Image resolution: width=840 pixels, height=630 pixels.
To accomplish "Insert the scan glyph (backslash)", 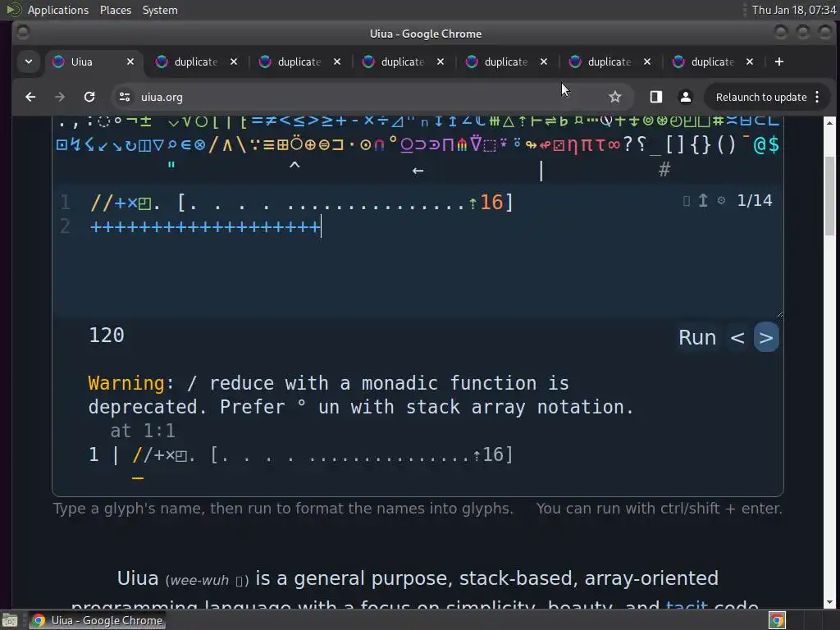I will pyautogui.click(x=241, y=144).
